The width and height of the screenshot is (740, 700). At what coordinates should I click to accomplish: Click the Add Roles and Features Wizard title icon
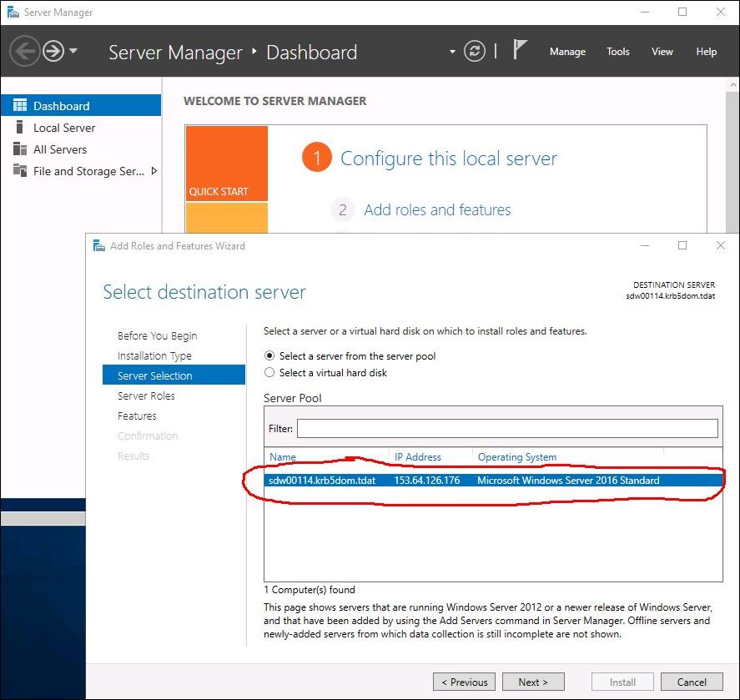[x=98, y=245]
